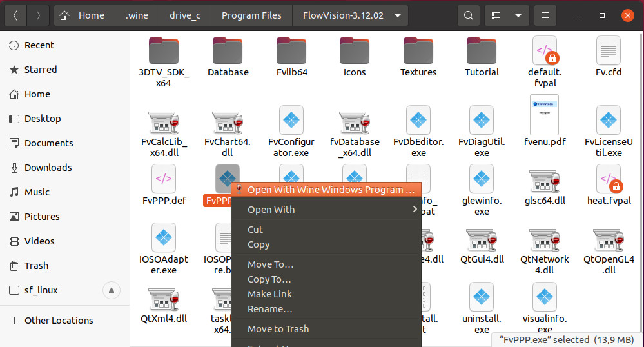This screenshot has width=644, height=347.
Task: Select heat.fvpal locked file icon
Action: click(x=609, y=179)
